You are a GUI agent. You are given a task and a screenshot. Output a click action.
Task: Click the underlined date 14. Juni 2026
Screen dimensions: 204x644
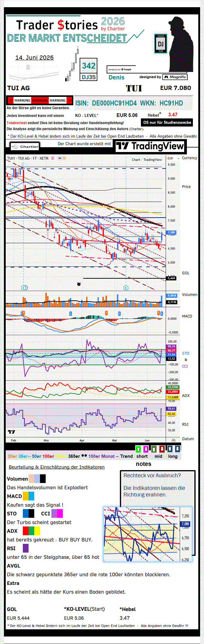tap(35, 58)
